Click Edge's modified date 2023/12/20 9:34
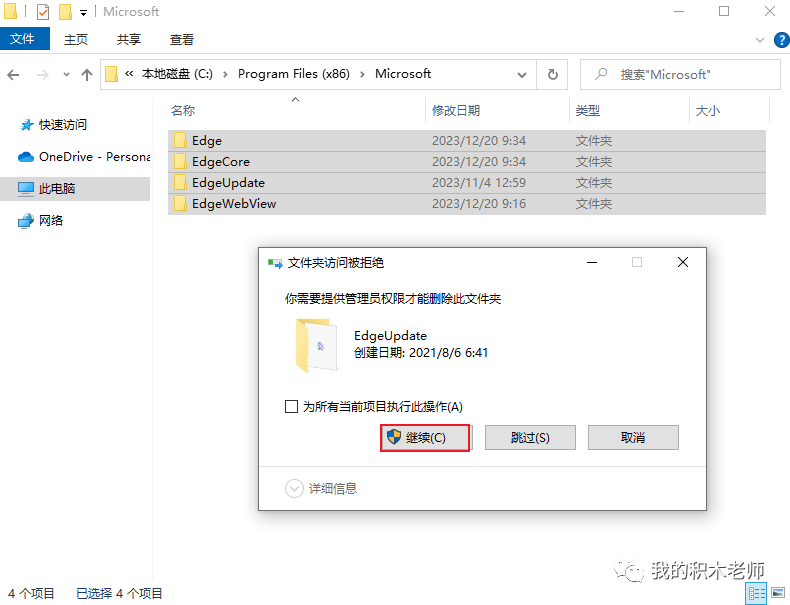This screenshot has height=605, width=790. (x=479, y=141)
